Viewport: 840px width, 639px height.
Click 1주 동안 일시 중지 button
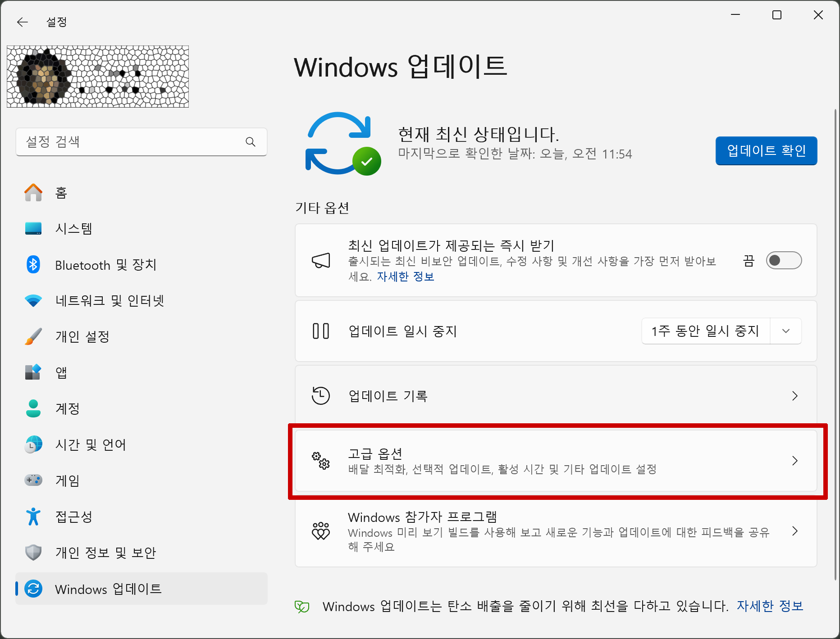pos(706,331)
